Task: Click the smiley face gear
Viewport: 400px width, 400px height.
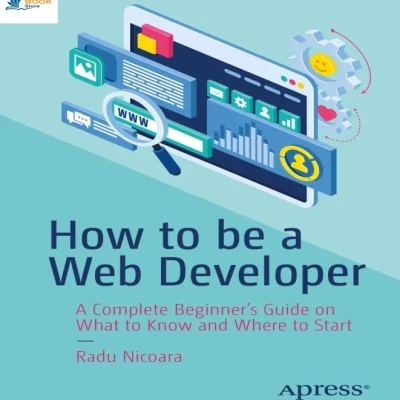Action: coord(325,62)
